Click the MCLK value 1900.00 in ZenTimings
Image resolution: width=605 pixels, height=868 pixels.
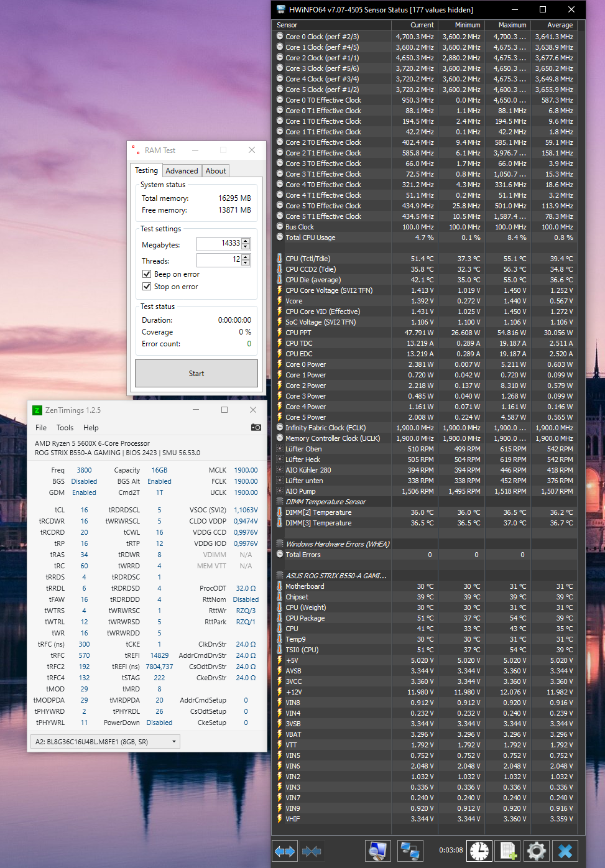246,470
